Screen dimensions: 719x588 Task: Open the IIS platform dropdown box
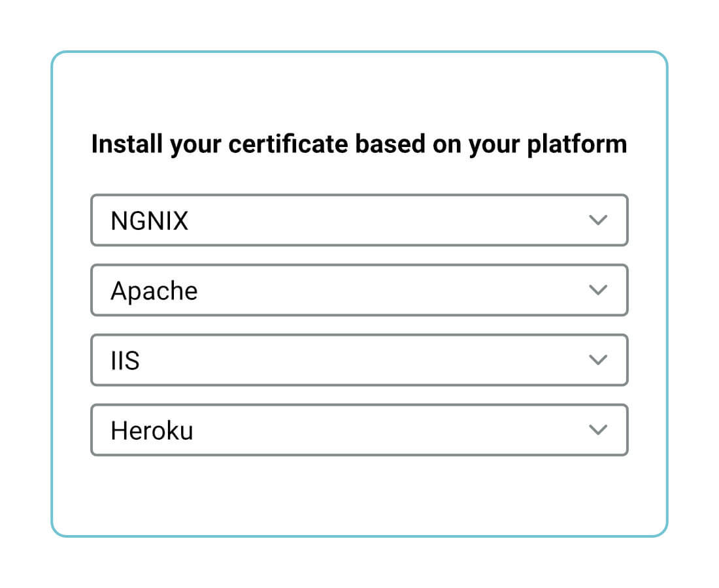[359, 360]
